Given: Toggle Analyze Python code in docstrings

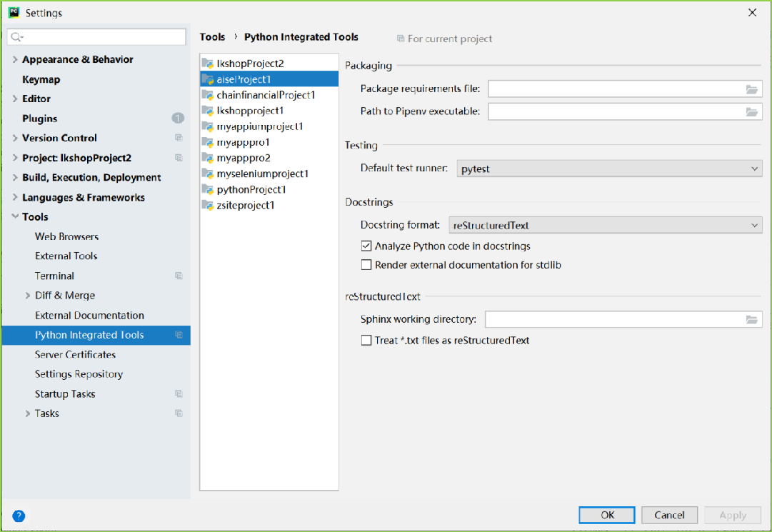Looking at the screenshot, I should pyautogui.click(x=367, y=246).
